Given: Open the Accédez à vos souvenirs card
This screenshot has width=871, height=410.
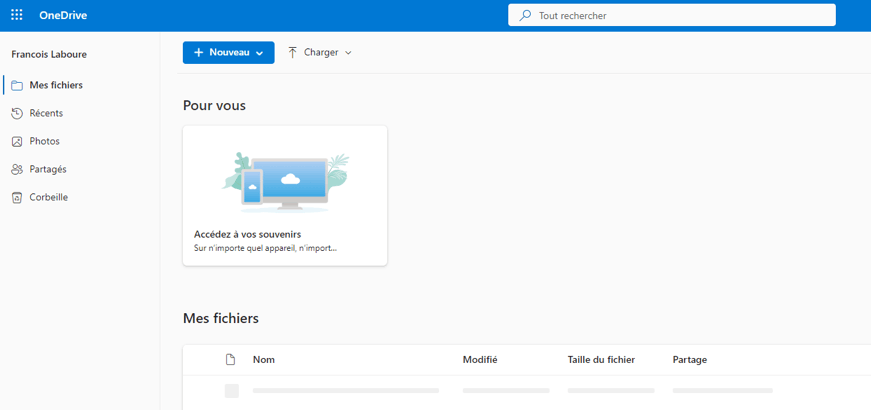Looking at the screenshot, I should point(285,196).
